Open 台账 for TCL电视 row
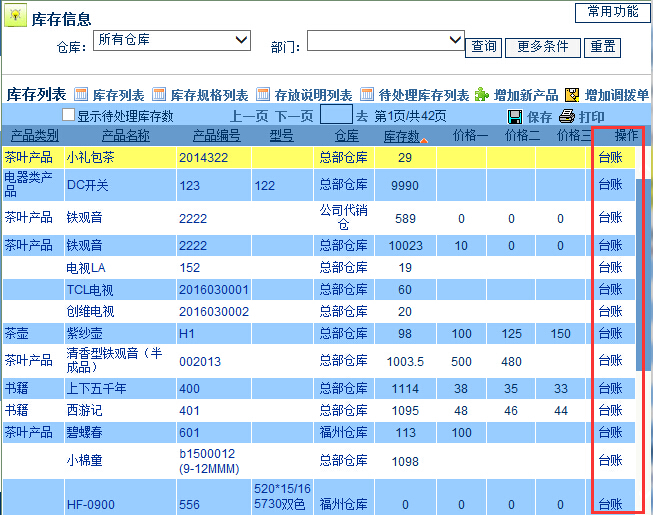This screenshot has width=653, height=515. pyautogui.click(x=610, y=289)
